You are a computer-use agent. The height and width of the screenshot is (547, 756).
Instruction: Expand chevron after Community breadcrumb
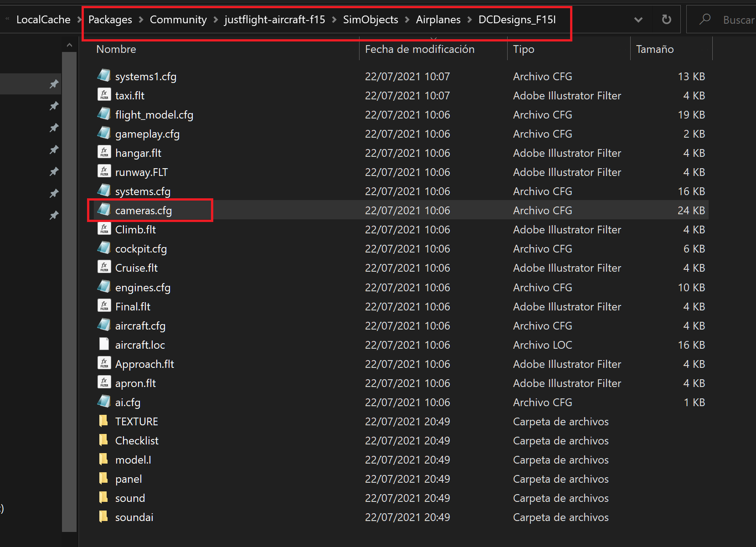click(x=215, y=20)
